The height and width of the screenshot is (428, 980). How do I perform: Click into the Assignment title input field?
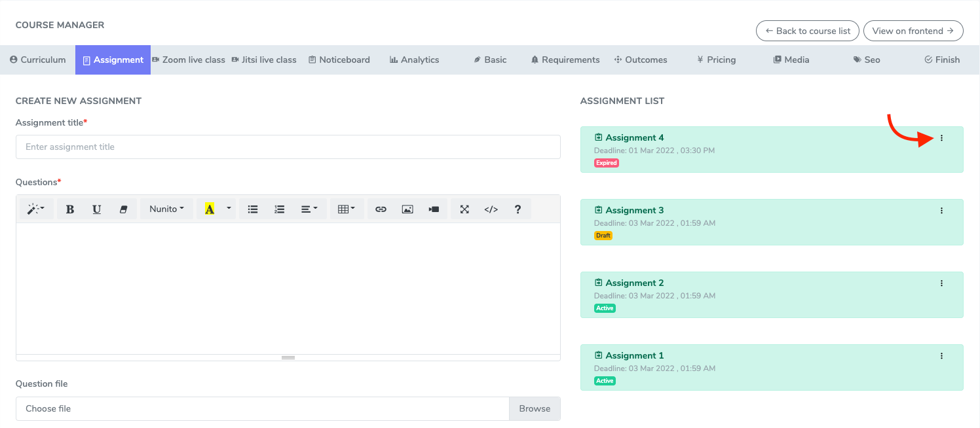pyautogui.click(x=288, y=147)
